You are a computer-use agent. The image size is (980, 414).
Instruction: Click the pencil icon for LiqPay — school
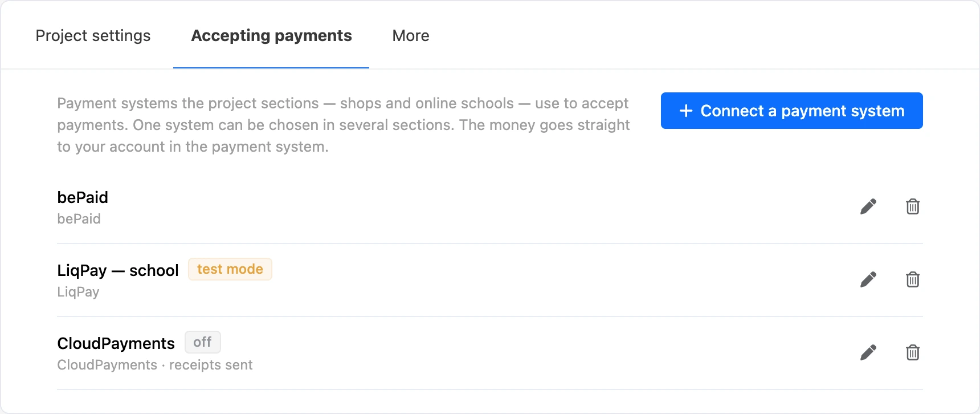pyautogui.click(x=868, y=279)
